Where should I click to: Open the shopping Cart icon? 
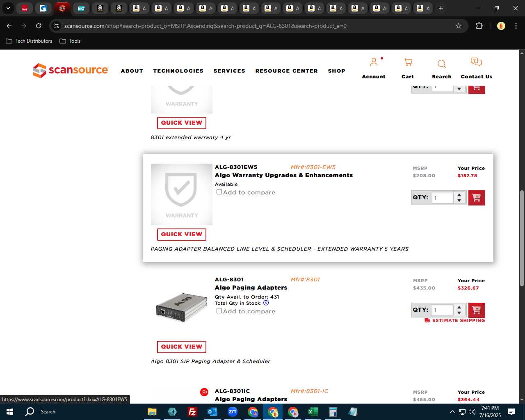tap(408, 62)
